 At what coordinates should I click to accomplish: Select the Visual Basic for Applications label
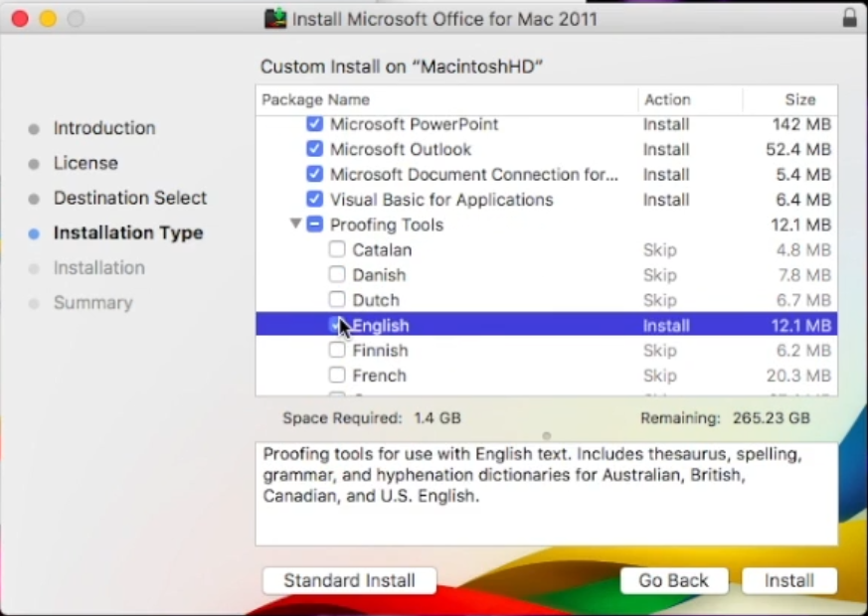[441, 200]
